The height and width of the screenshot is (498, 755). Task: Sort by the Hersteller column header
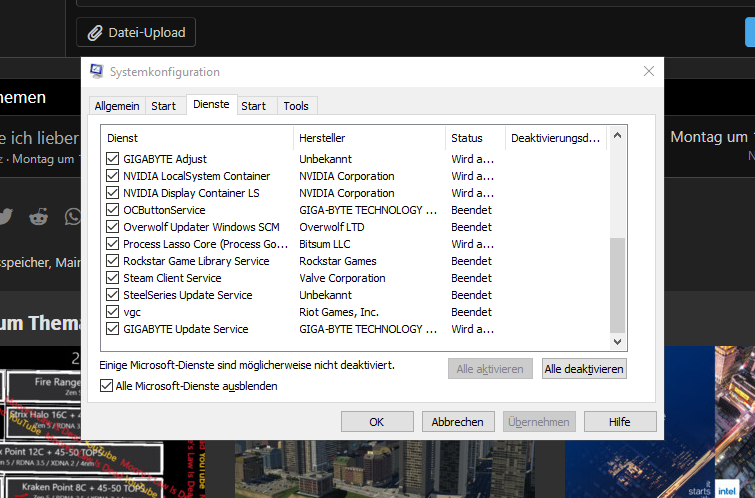(x=369, y=138)
